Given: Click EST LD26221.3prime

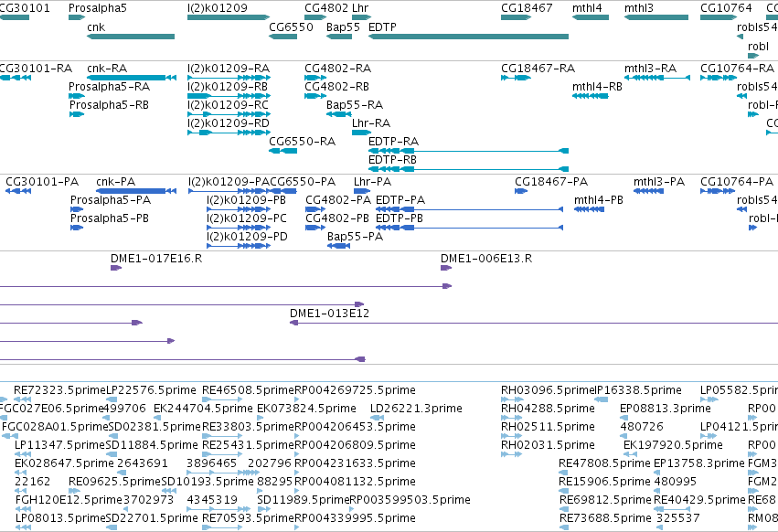Looking at the screenshot, I should [416, 409].
